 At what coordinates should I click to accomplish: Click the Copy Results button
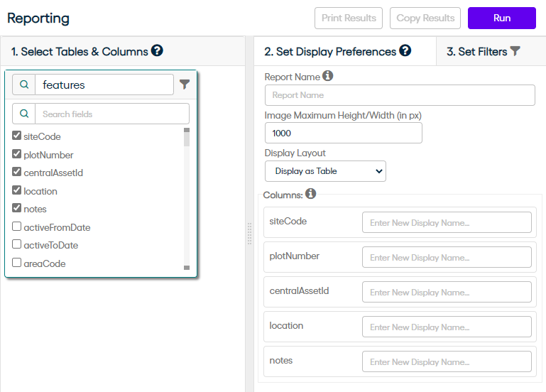click(x=425, y=18)
